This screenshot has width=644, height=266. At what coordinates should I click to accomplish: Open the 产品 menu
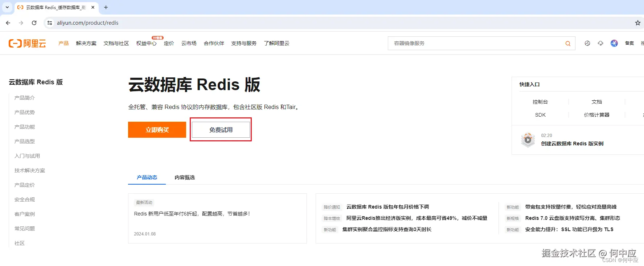tap(63, 43)
